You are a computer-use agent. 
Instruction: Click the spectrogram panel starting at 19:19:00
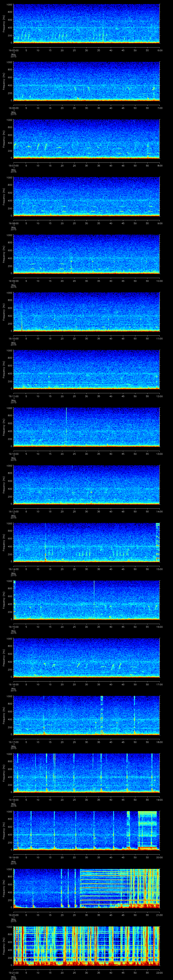(x=87, y=831)
